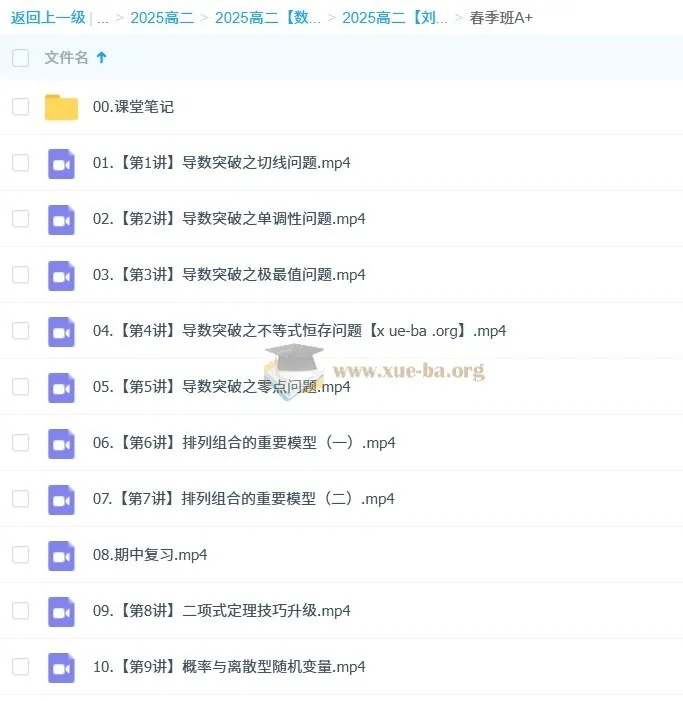Screen dimensions: 683x701
Task: Open breadcrumb 2025高二【刘... folder
Action: [394, 18]
